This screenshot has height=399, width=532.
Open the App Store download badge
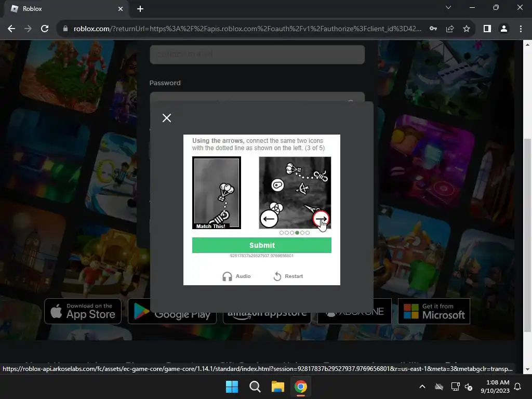pos(83,311)
